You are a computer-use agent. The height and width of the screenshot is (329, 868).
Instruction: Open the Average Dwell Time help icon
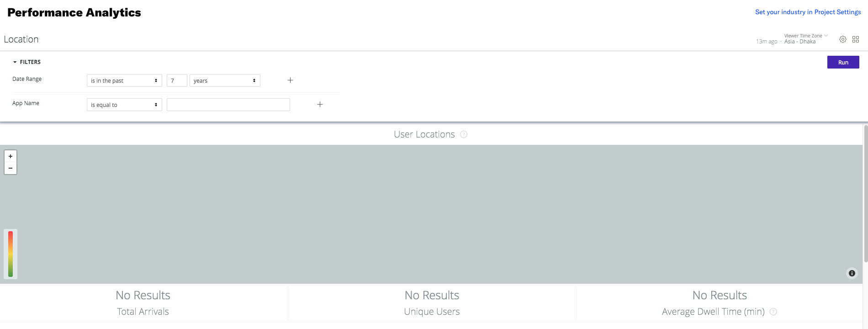(x=773, y=312)
